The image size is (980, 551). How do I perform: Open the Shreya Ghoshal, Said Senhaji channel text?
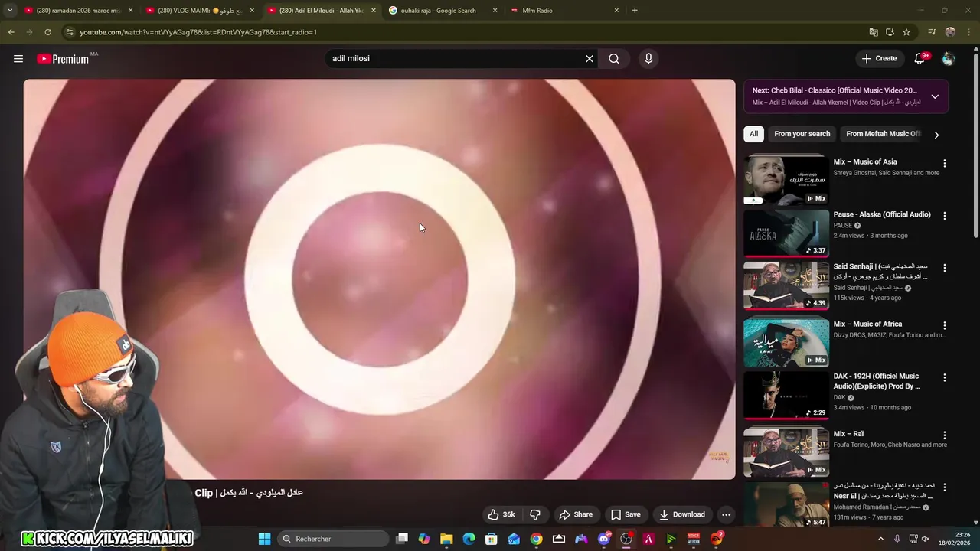(887, 173)
